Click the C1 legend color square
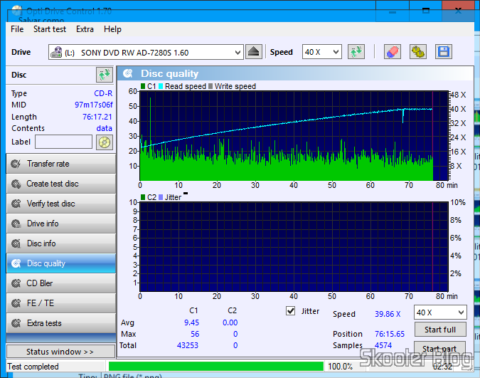 [x=143, y=86]
